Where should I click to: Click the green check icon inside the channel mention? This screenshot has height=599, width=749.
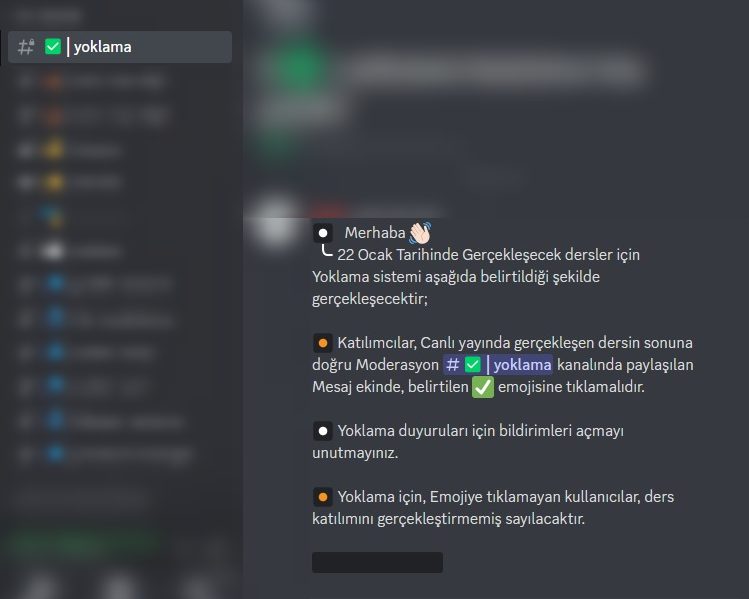pos(473,364)
